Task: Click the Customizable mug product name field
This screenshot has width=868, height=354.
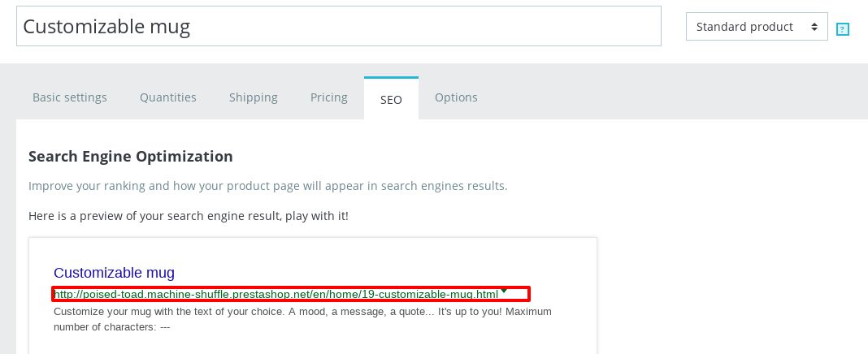Action: tap(338, 27)
